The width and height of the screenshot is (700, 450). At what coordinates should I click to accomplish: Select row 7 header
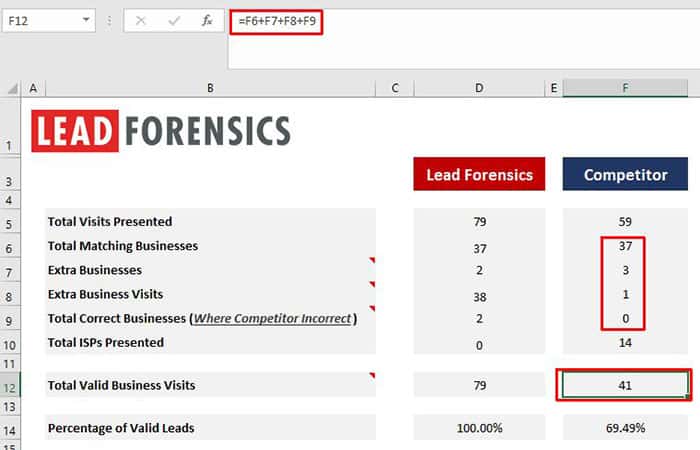point(10,269)
